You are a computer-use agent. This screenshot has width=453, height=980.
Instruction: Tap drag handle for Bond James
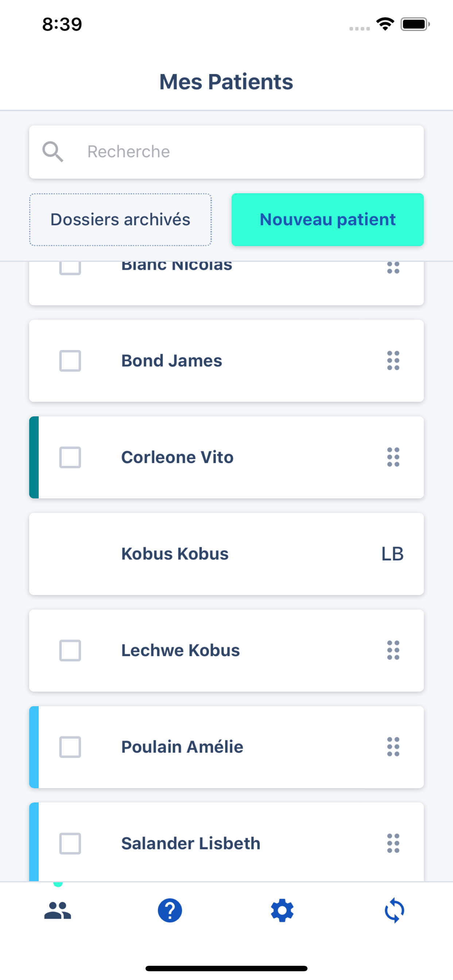[x=393, y=361]
